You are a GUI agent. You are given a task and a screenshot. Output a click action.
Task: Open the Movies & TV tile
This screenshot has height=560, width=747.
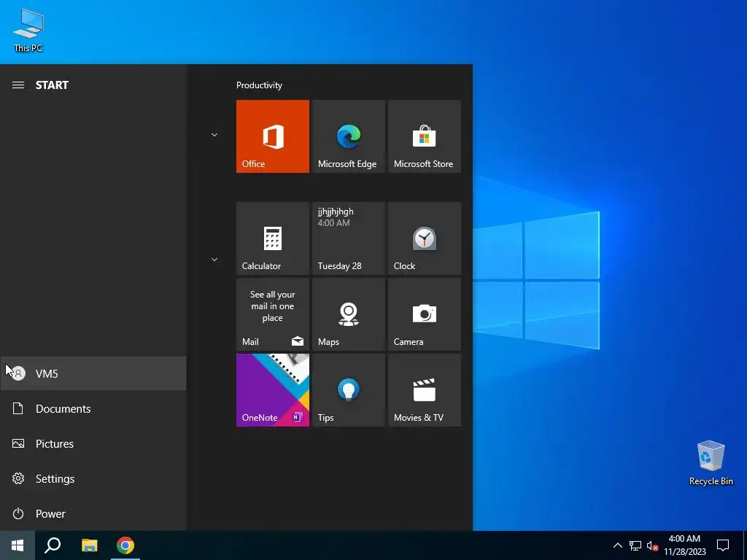point(425,390)
